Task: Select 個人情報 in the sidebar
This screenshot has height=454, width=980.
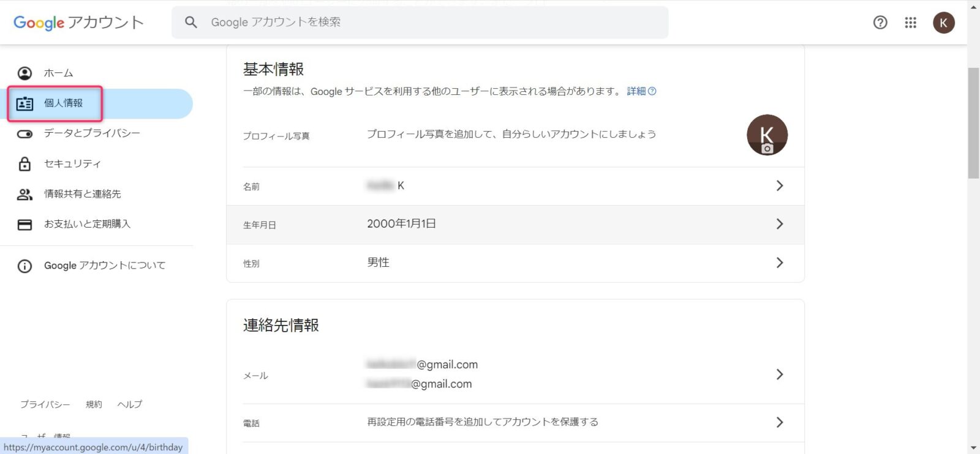Action: [x=63, y=103]
